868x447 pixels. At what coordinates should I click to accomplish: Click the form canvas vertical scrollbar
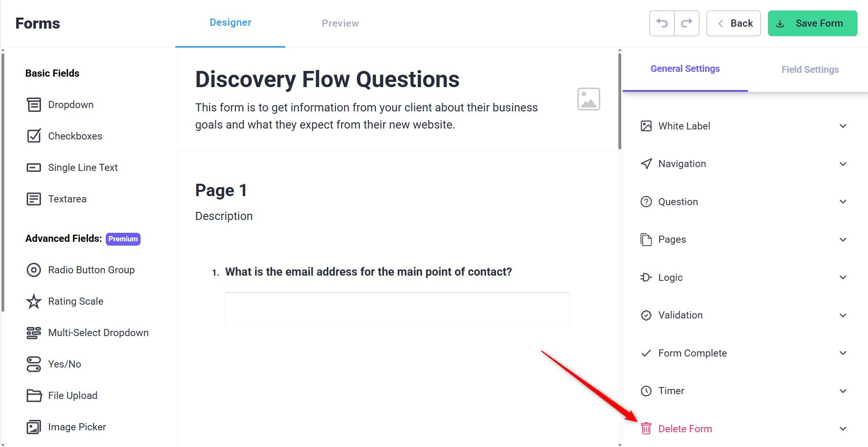619,101
